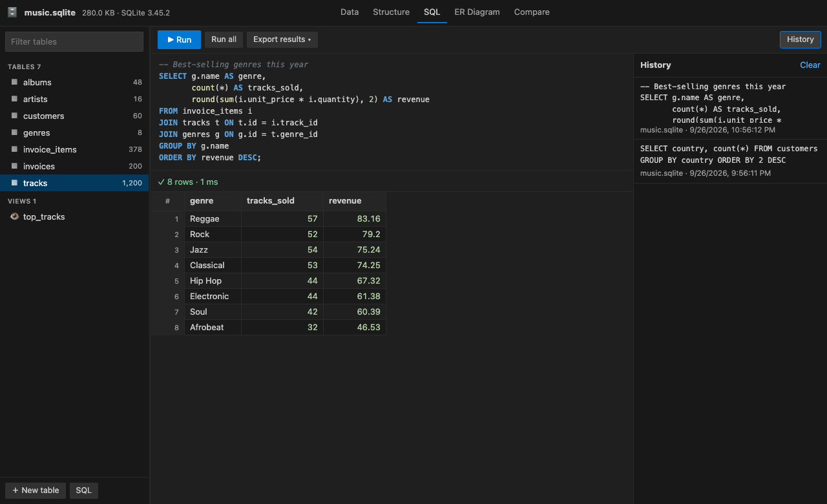Click the artists table icon

(14, 99)
